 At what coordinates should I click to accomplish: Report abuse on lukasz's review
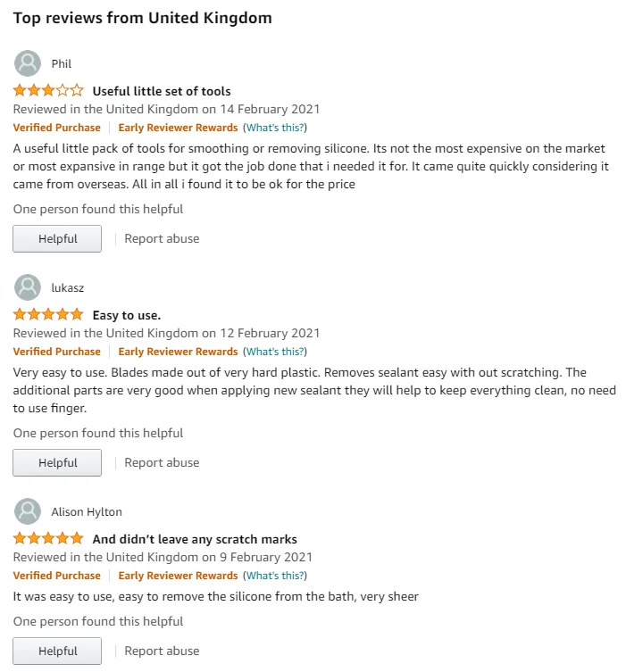[x=162, y=462]
